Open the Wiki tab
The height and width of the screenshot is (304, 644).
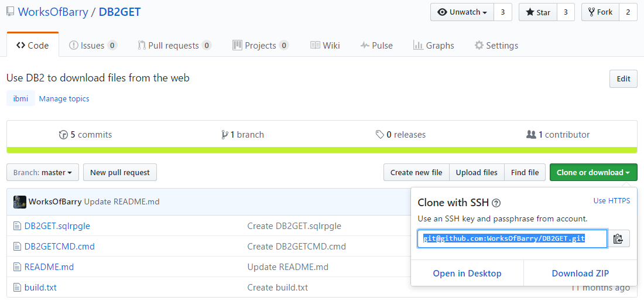tap(325, 45)
